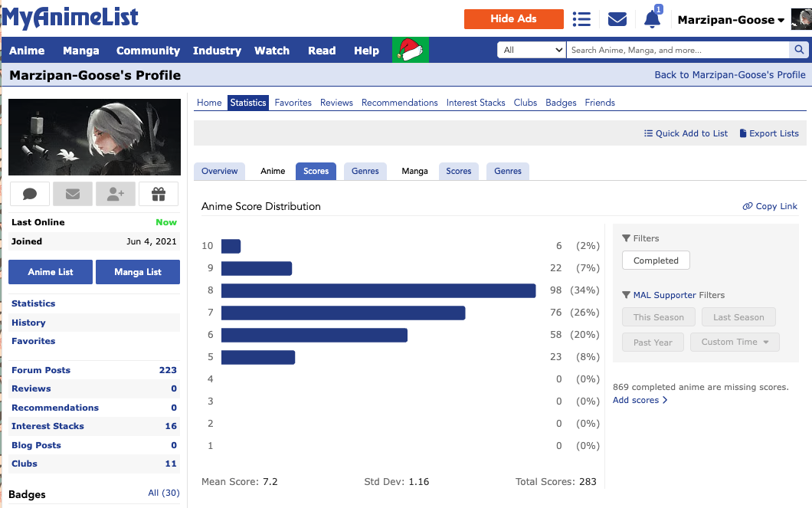Click the search magnifier button
This screenshot has width=812, height=508.
click(798, 50)
